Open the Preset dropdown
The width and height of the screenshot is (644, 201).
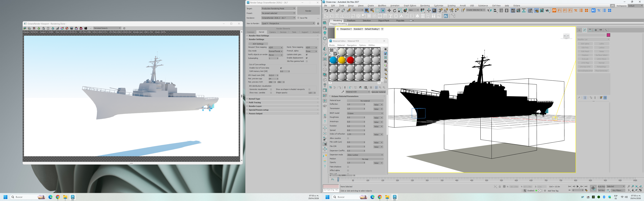278,13
